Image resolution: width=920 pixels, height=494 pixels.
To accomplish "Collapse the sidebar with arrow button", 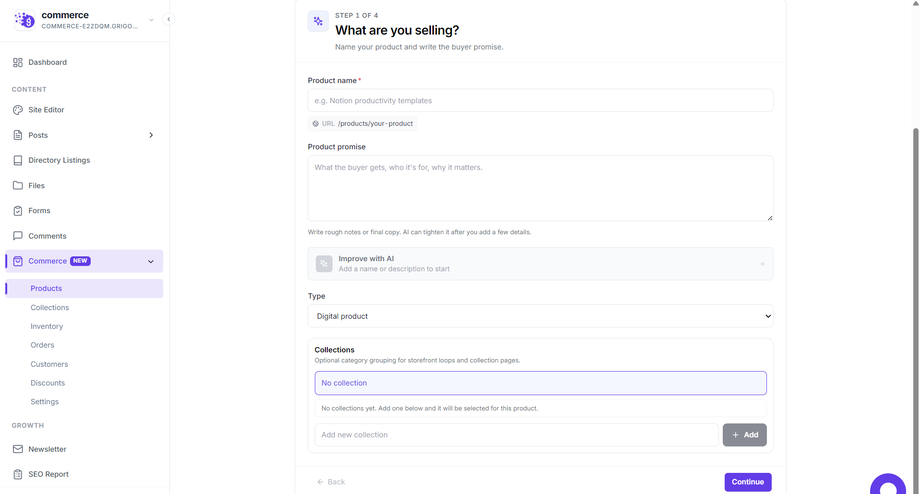I will click(168, 19).
